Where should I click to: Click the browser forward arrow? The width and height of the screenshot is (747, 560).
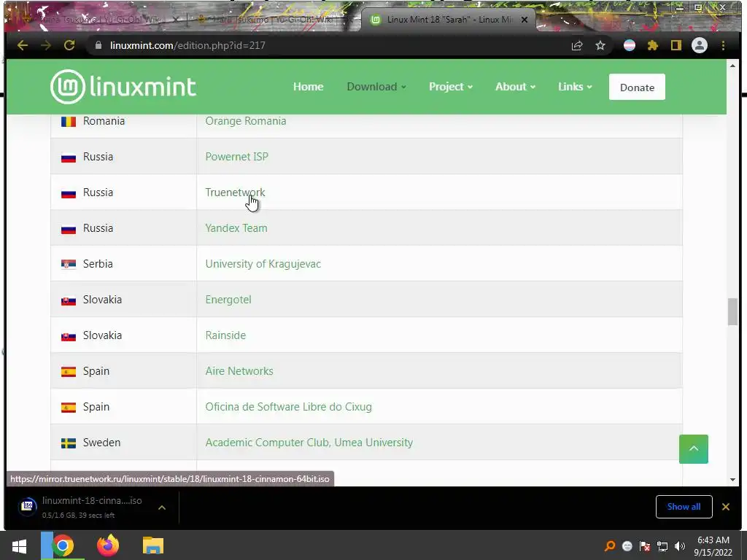pyautogui.click(x=46, y=45)
